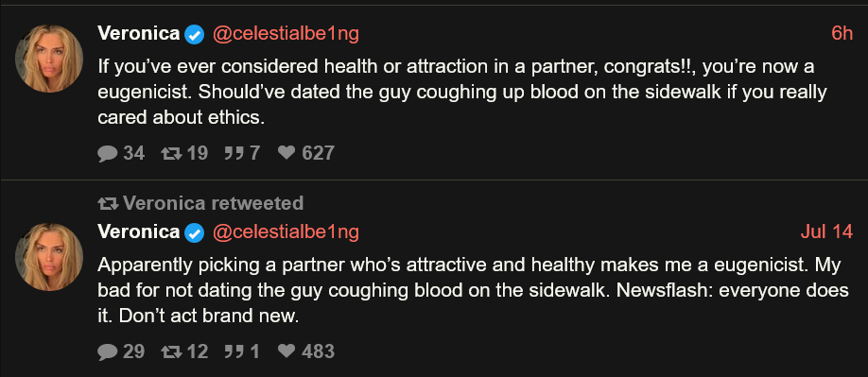Open the Jul 14 timestamp link
The image size is (868, 377).
pyautogui.click(x=826, y=231)
